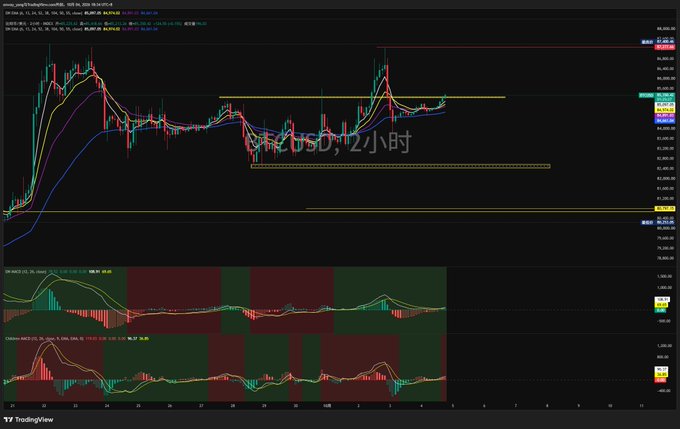680x429 pixels.
Task: Click the yellow 80,797 price label
Action: [665, 209]
